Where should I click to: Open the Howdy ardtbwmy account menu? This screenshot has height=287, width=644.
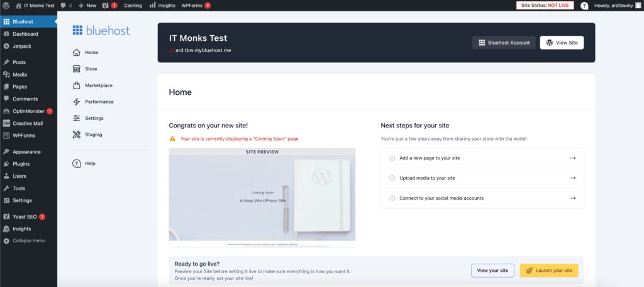pyautogui.click(x=618, y=6)
